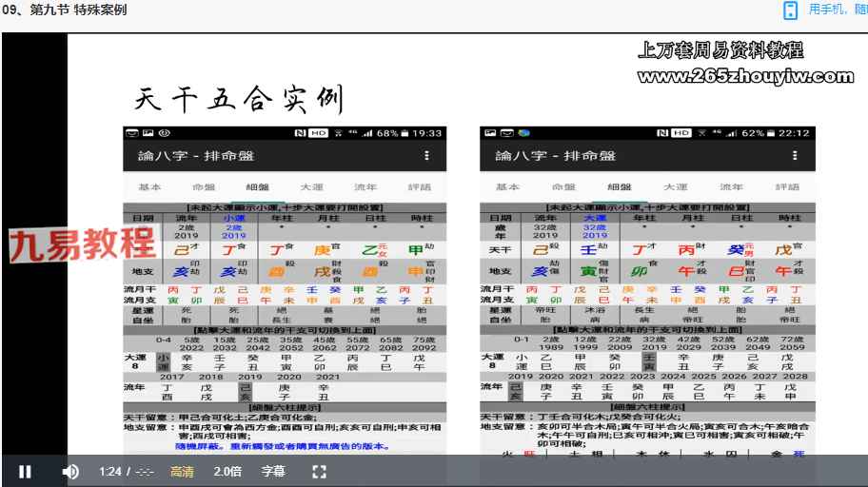Select 大運 tab in the 22:12 phone
The height and width of the screenshot is (487, 868).
676,187
